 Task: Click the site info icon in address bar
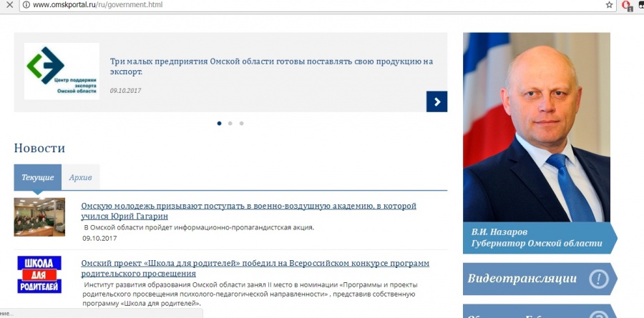(26, 5)
